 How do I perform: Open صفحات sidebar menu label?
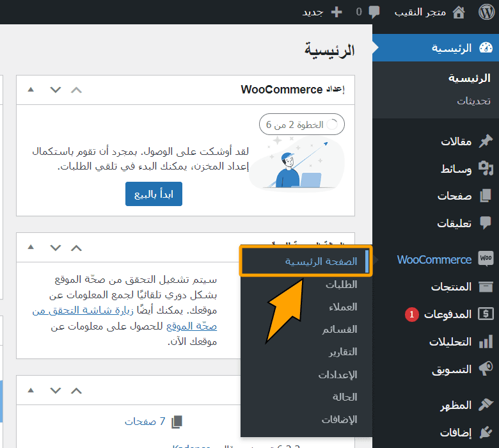[454, 196]
